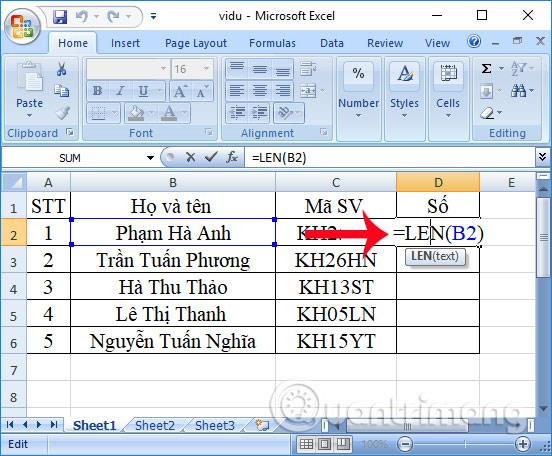
Task: Align text to the left
Action: pos(237,91)
